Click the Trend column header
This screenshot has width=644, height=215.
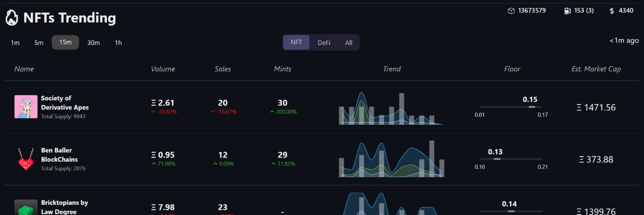392,69
